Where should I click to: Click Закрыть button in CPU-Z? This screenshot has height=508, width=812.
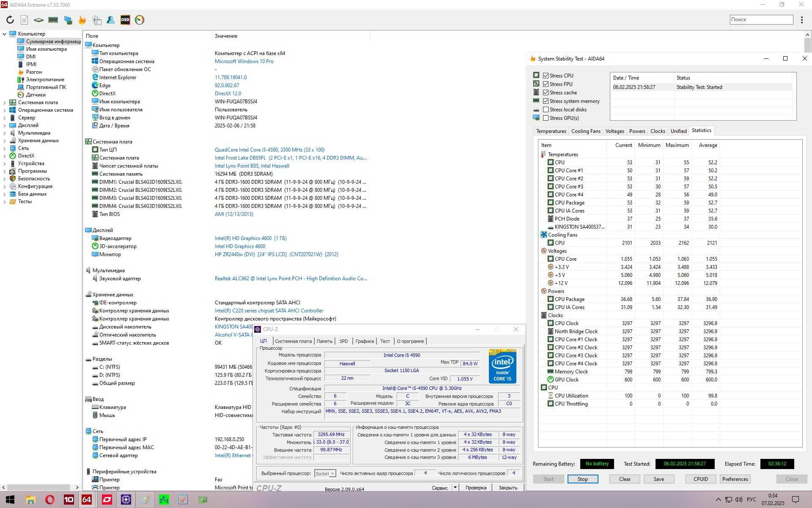507,487
